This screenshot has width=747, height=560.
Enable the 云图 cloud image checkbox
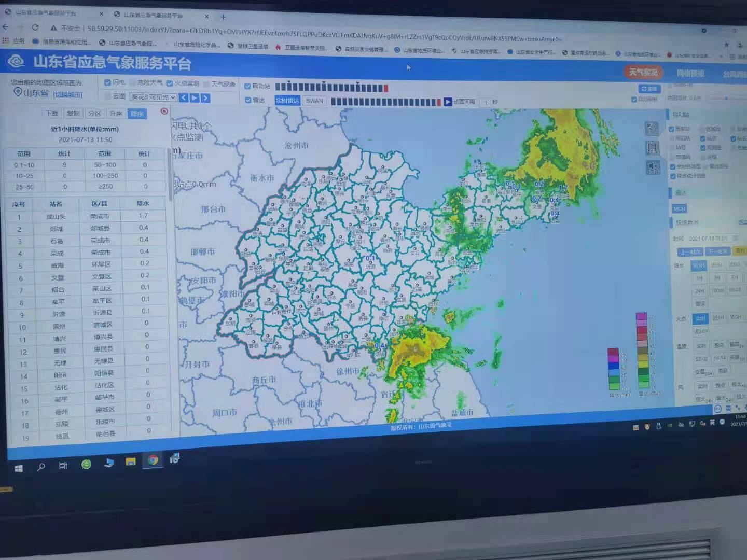[x=107, y=96]
